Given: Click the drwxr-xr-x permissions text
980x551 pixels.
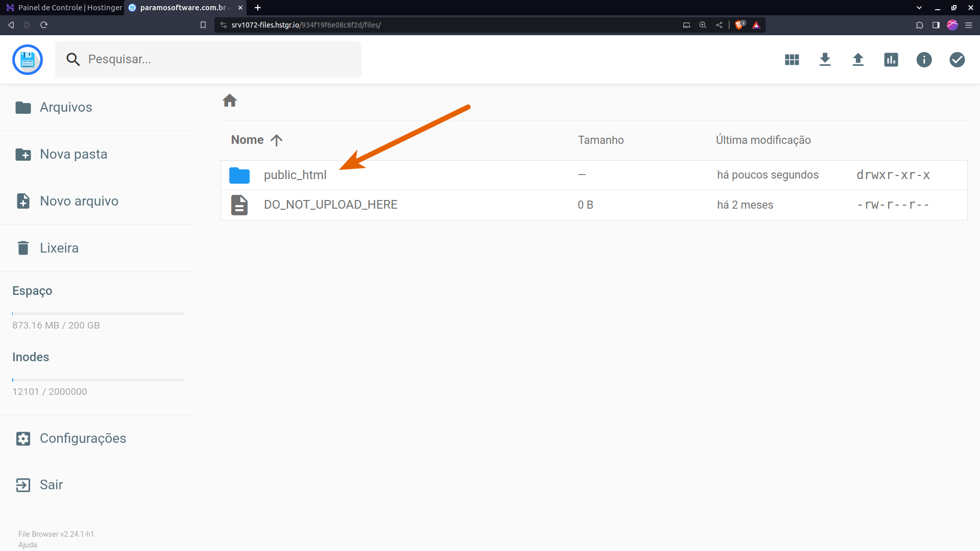Looking at the screenshot, I should 893,175.
